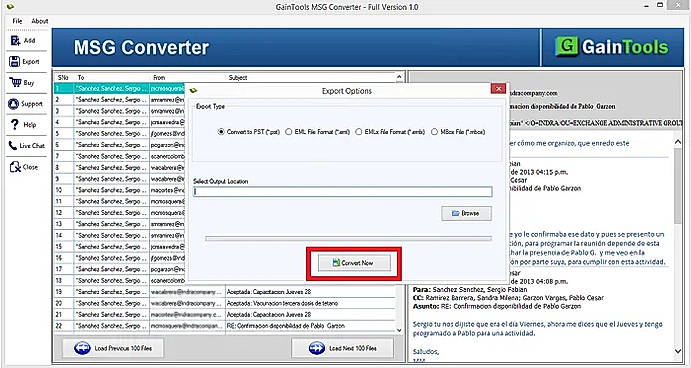Click preview pane scroll up arrow
The height and width of the screenshot is (368, 691).
[x=678, y=142]
